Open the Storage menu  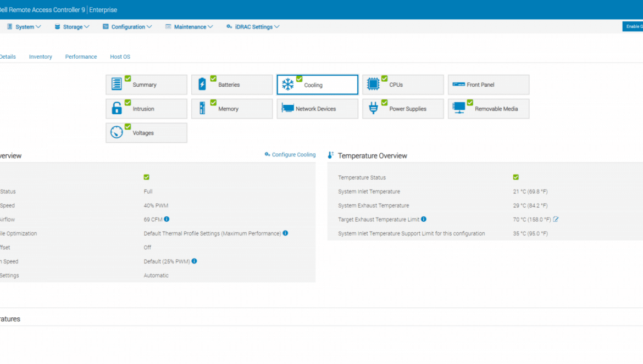(72, 26)
